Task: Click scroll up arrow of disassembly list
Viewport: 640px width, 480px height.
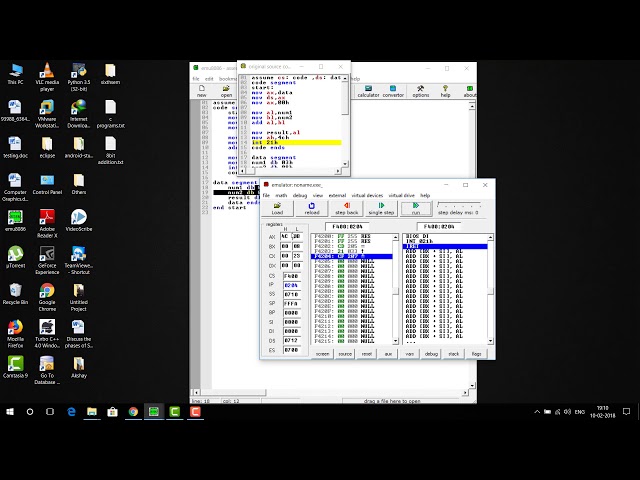Action: (x=490, y=237)
